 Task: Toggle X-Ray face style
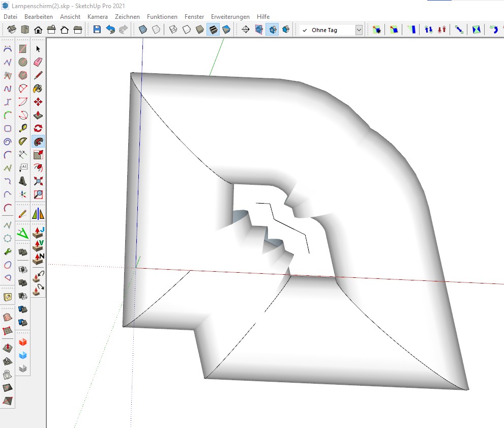[143, 30]
